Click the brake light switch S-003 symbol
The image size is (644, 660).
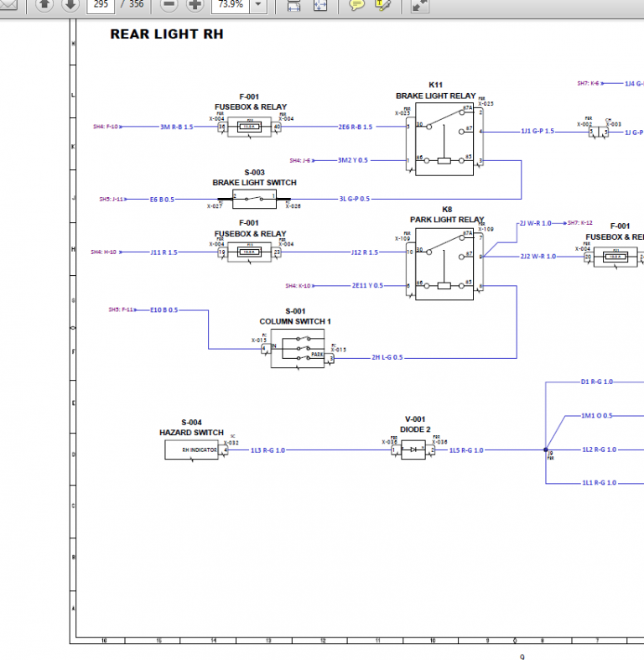pos(254,199)
